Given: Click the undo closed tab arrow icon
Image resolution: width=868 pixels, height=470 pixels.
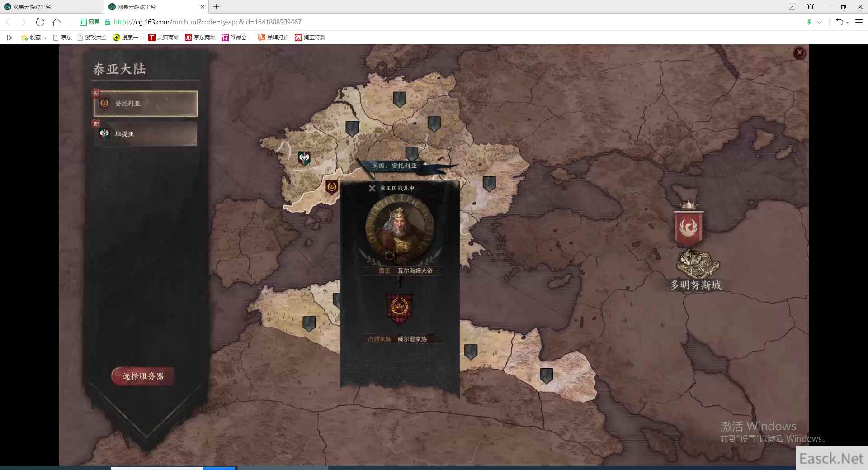Looking at the screenshot, I should pyautogui.click(x=840, y=22).
